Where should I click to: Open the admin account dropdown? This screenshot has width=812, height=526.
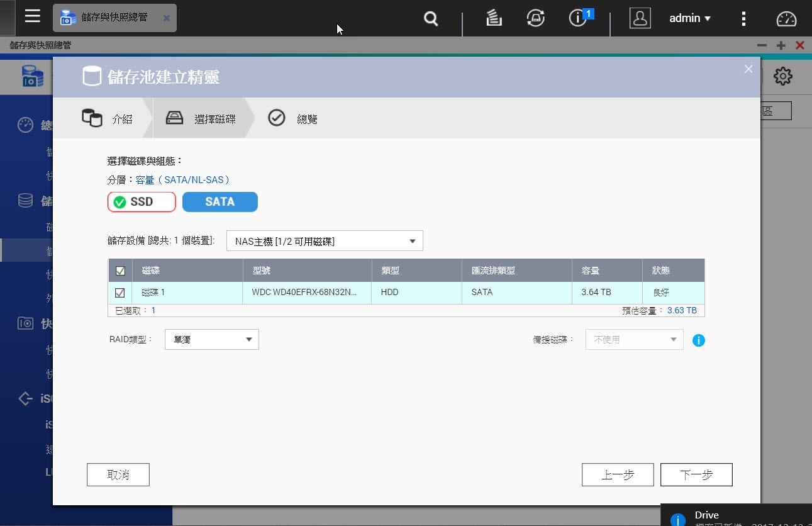tap(690, 18)
